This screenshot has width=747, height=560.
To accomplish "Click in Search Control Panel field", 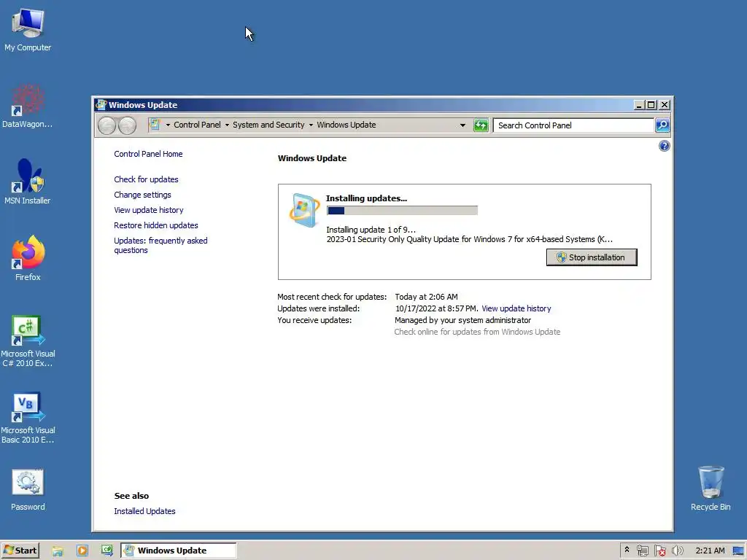I will (573, 125).
